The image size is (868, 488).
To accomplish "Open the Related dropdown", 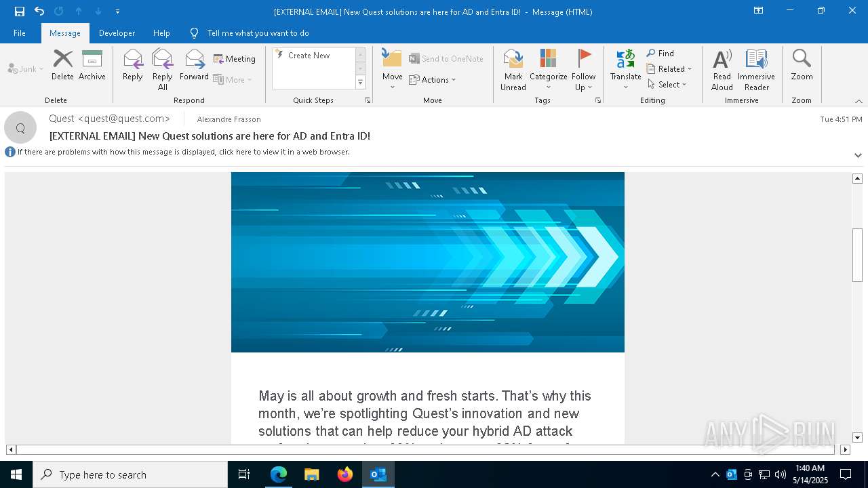I will 669,69.
